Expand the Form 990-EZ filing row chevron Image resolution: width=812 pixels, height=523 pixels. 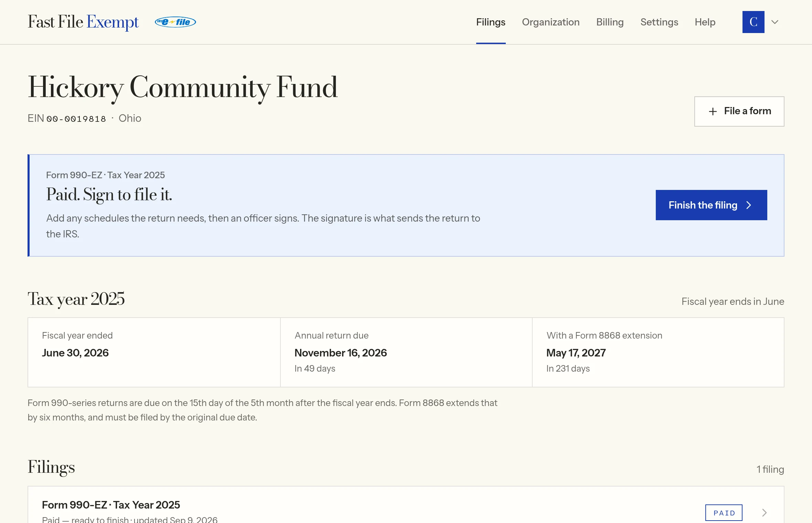(765, 513)
